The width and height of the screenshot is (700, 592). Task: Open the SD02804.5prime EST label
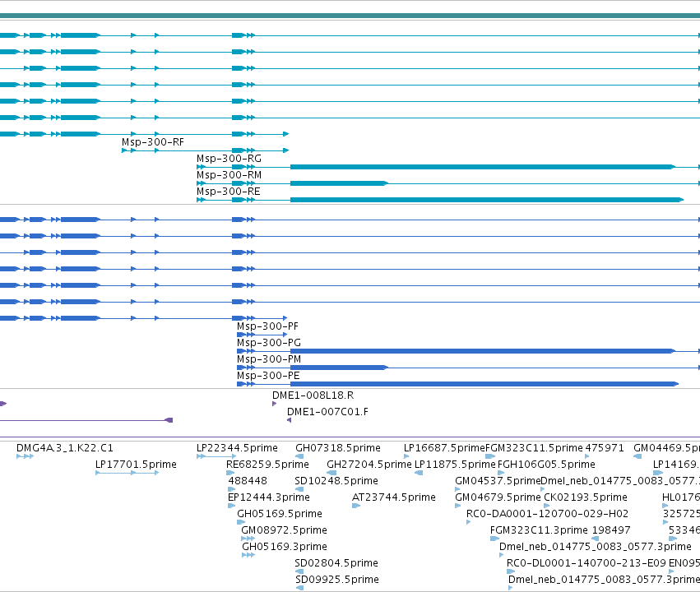coord(336,563)
